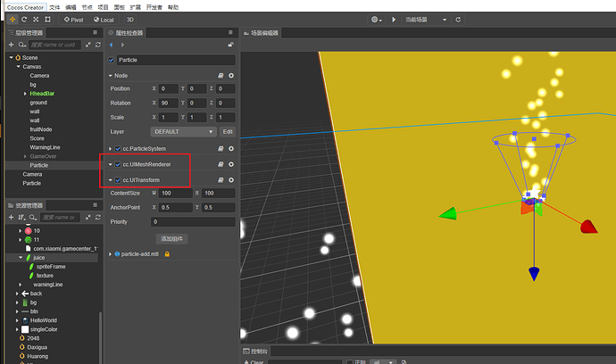The width and height of the screenshot is (616, 364).
Task: Switch the scene view 3D mode
Action: pyautogui.click(x=130, y=20)
